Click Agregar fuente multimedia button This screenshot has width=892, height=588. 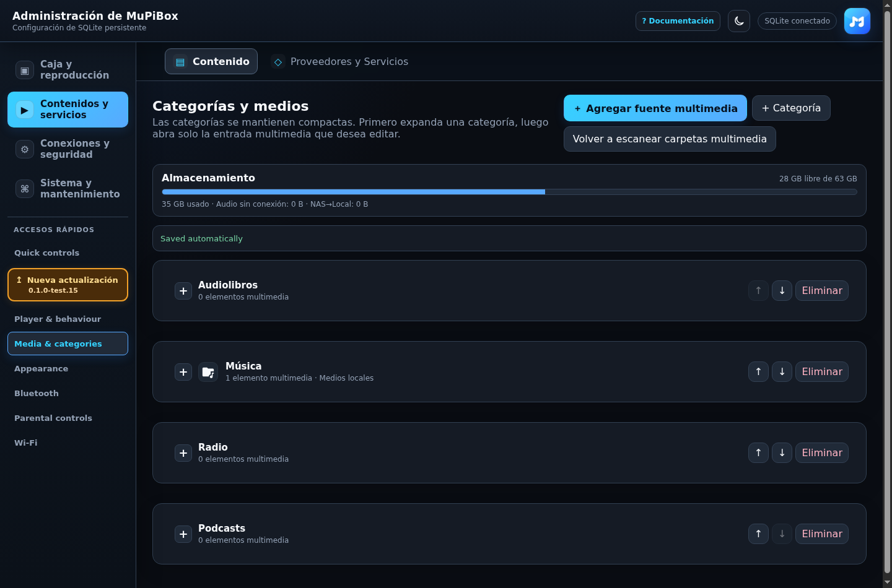[655, 108]
